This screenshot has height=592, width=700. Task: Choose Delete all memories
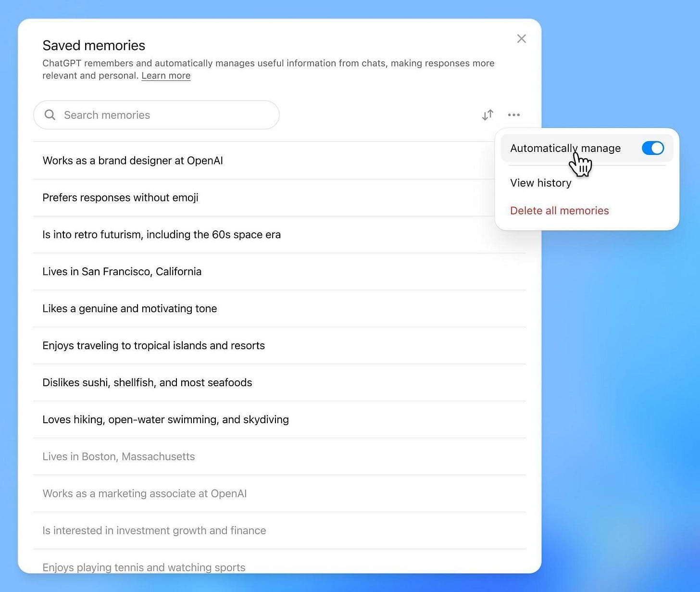(x=559, y=211)
